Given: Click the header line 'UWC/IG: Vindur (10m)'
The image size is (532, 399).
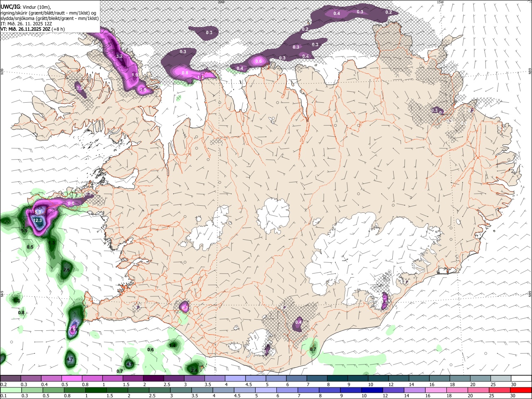Looking at the screenshot, I should click(25, 7).
